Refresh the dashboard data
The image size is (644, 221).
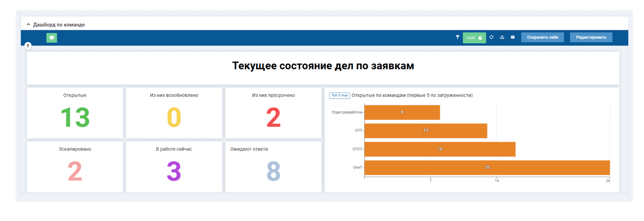point(491,37)
